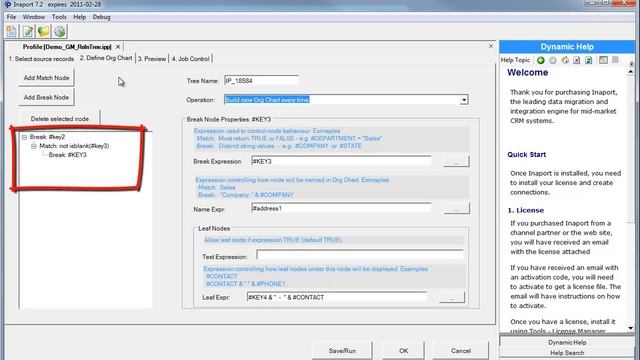Click the Dynamic Help bottom tab button
The width and height of the screenshot is (640, 360).
pyautogui.click(x=567, y=342)
